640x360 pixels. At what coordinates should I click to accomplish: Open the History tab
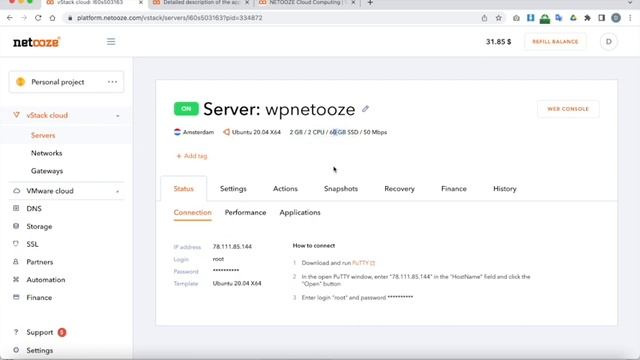[505, 189]
